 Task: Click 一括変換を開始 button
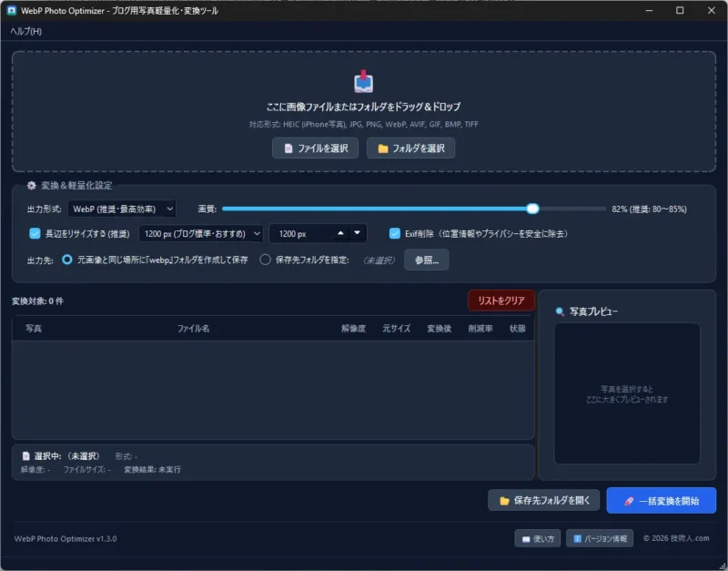tap(662, 501)
